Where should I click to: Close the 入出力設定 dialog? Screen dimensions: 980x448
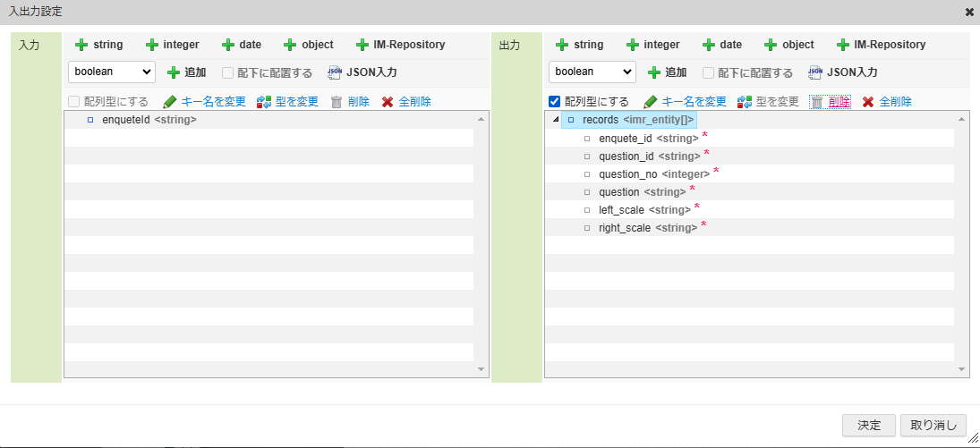coord(968,12)
